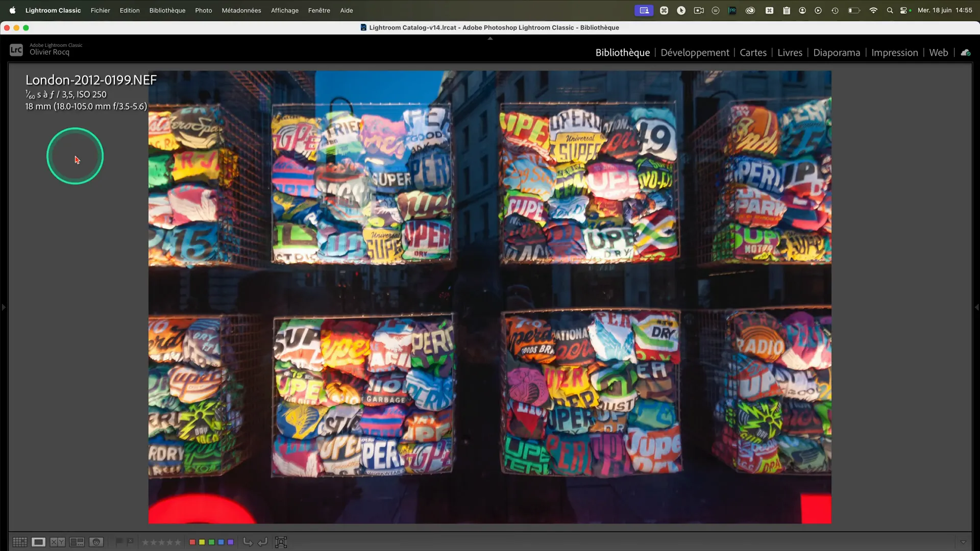Open the Fenêtre menu
The width and height of the screenshot is (980, 551).
coord(319,10)
